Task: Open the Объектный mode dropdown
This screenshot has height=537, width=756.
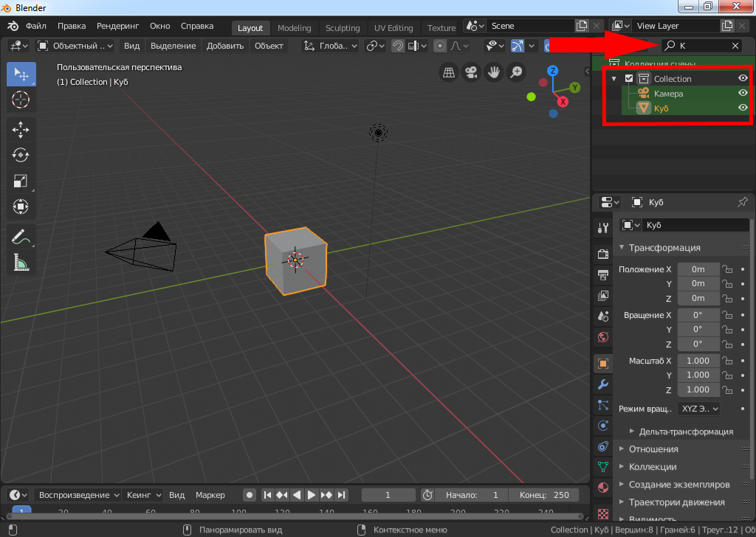Action: [x=75, y=46]
